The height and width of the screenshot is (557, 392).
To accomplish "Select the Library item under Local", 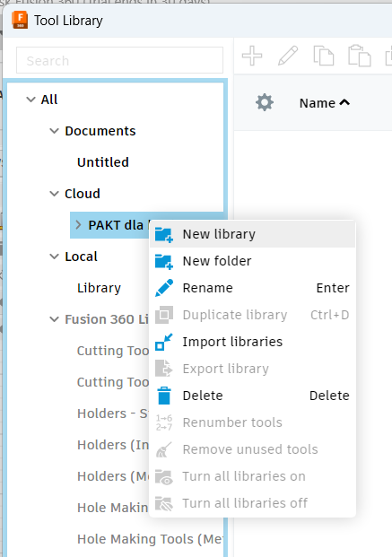I will (x=100, y=288).
